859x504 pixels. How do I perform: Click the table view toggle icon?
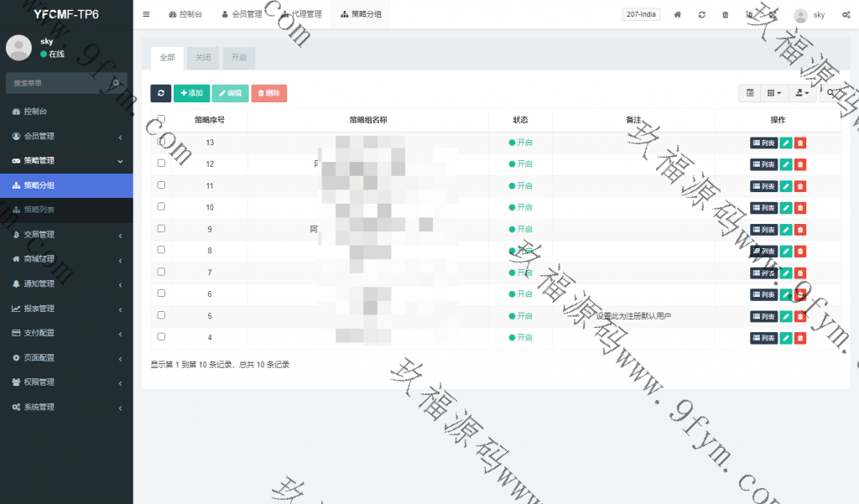(750, 93)
